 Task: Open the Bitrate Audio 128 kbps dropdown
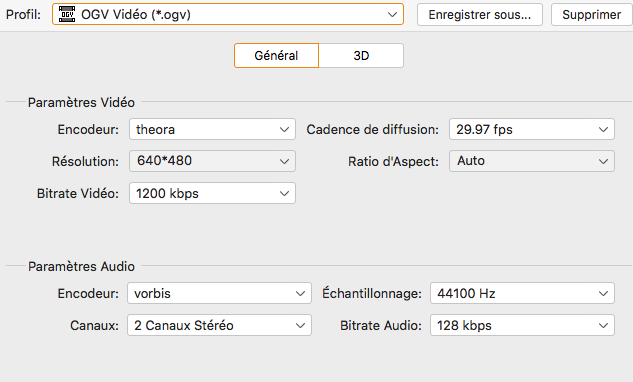tap(522, 325)
